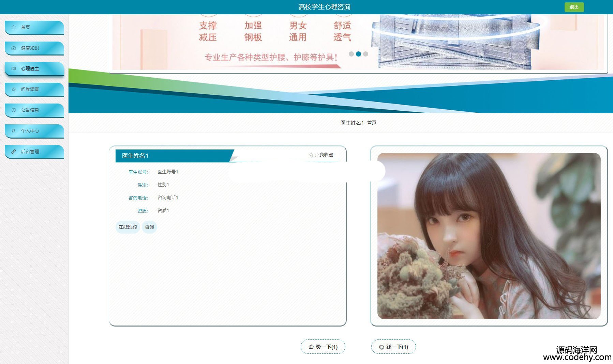Click the star icon for 点我收藏
This screenshot has height=364, width=613.
click(311, 155)
